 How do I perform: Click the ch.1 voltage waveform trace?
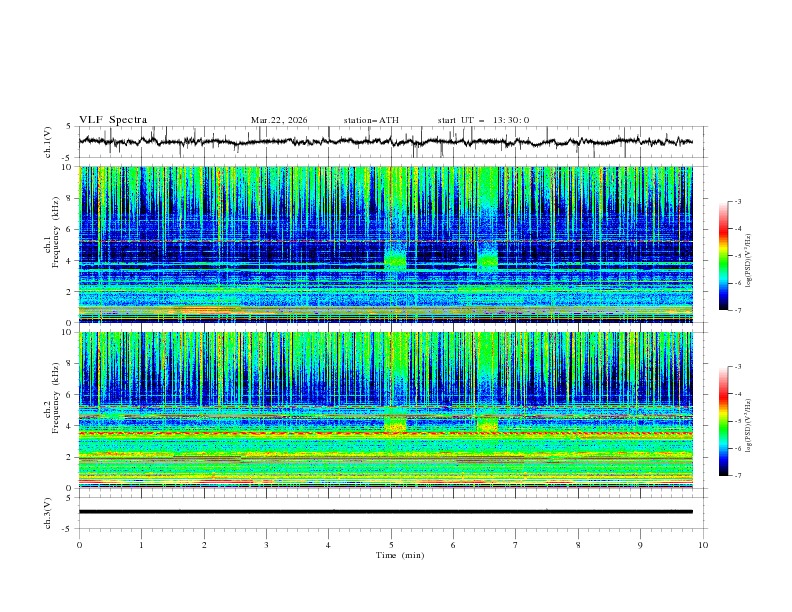point(385,142)
